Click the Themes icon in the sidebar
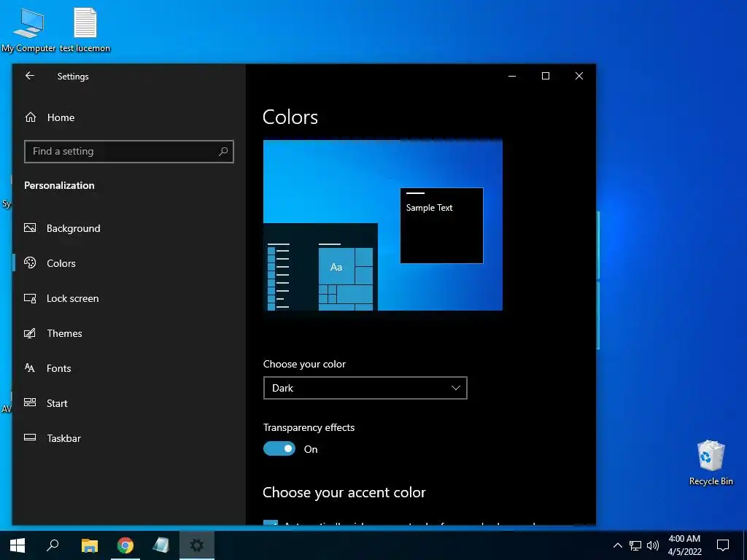747x560 pixels. 30,333
